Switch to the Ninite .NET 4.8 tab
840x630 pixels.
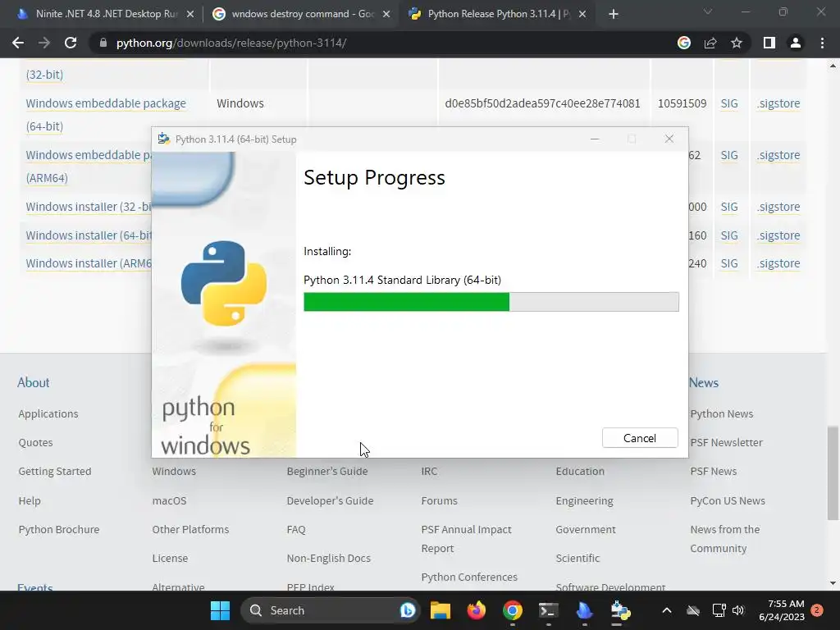point(105,14)
